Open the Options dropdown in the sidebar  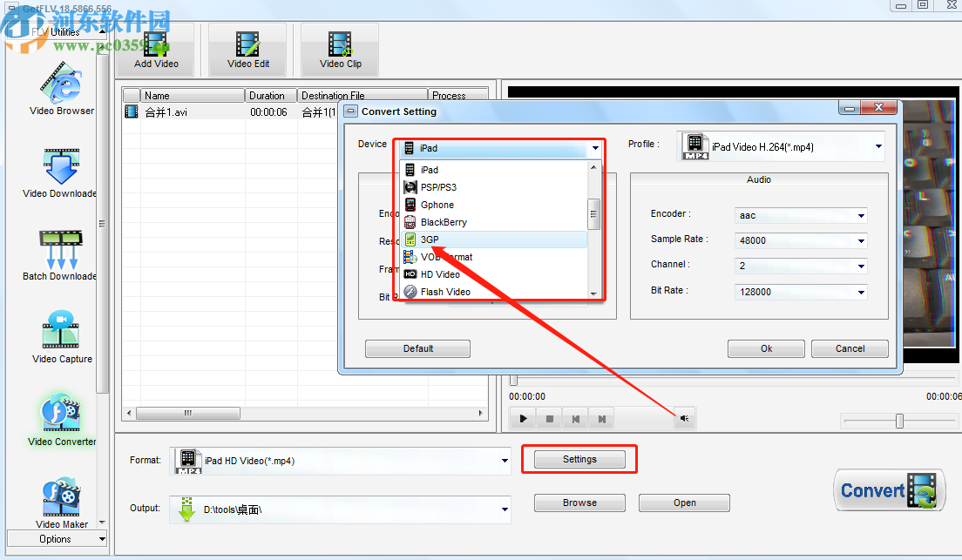point(57,539)
